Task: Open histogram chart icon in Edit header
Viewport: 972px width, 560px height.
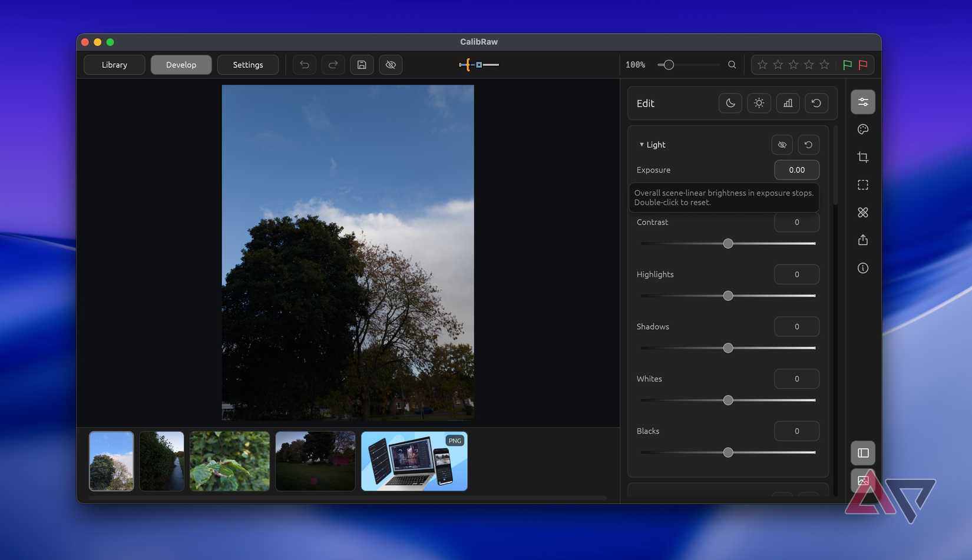Action: (x=788, y=103)
